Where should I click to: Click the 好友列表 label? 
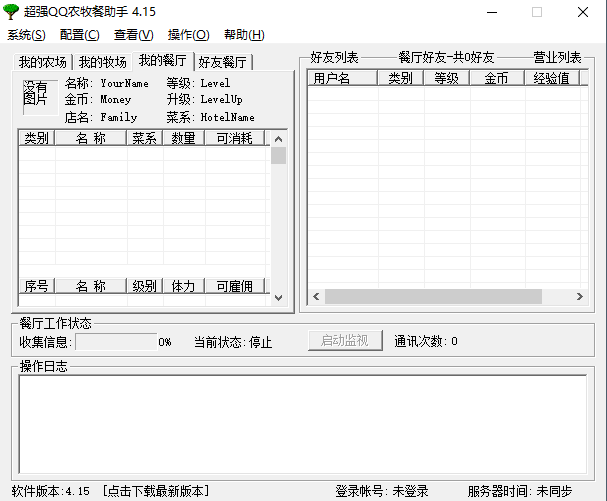click(334, 57)
